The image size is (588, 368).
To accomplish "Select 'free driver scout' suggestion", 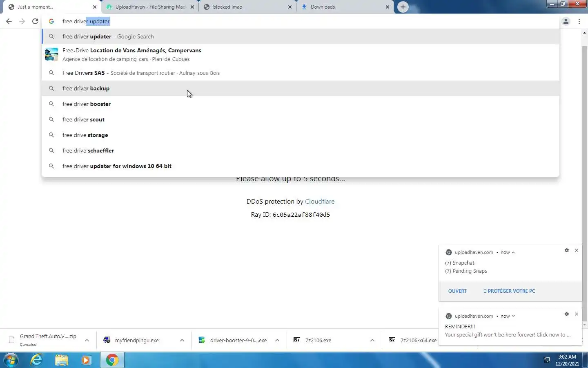I will pyautogui.click(x=301, y=119).
